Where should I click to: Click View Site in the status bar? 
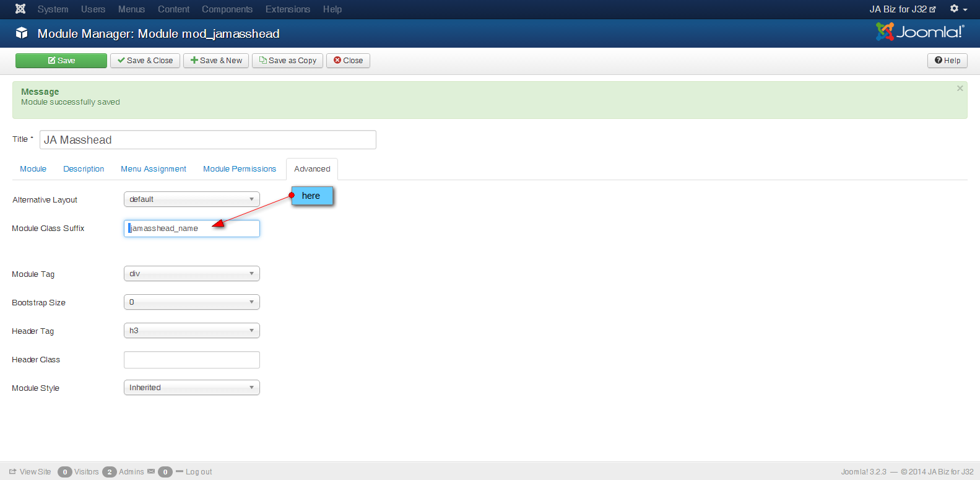30,472
